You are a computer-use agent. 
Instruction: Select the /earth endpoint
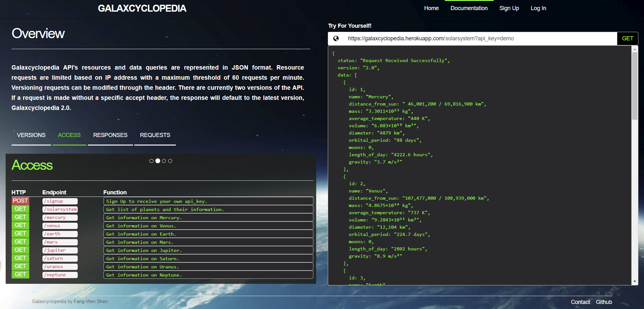[x=60, y=234]
